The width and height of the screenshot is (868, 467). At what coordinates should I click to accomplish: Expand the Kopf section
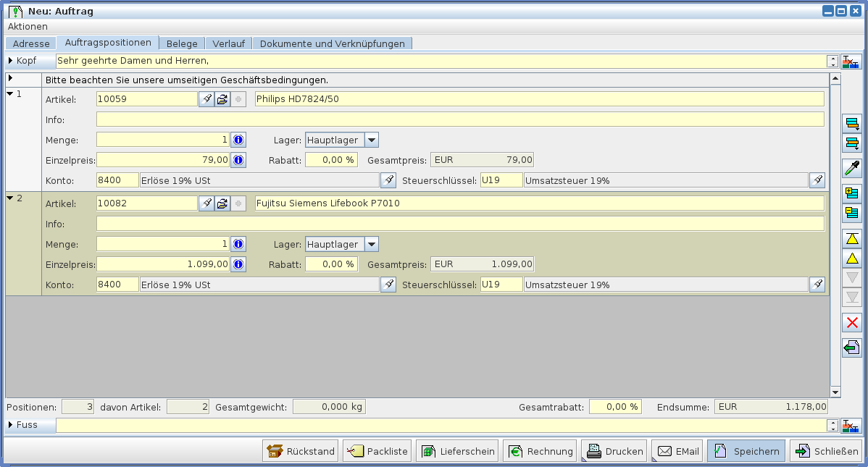point(11,61)
